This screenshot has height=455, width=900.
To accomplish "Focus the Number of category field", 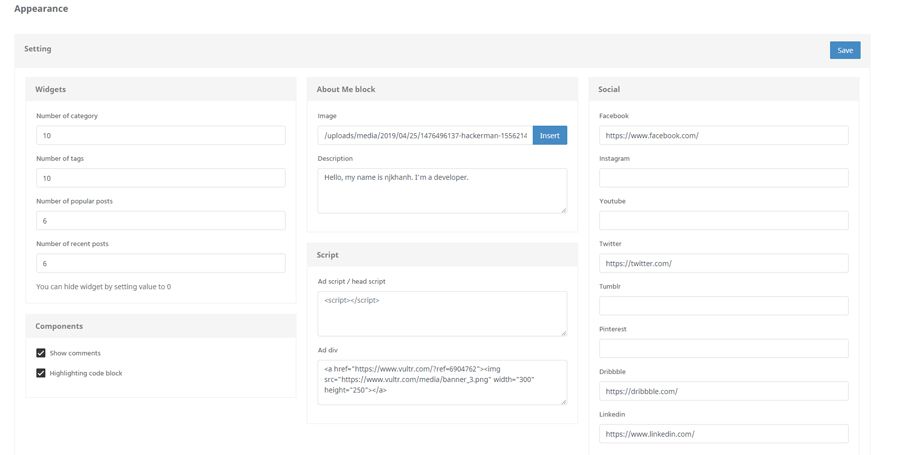I will (160, 135).
